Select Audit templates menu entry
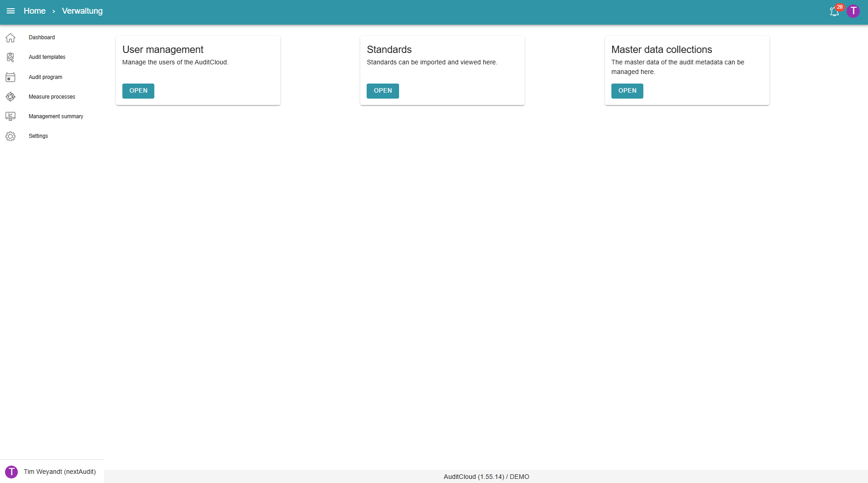The image size is (868, 483). tap(47, 57)
